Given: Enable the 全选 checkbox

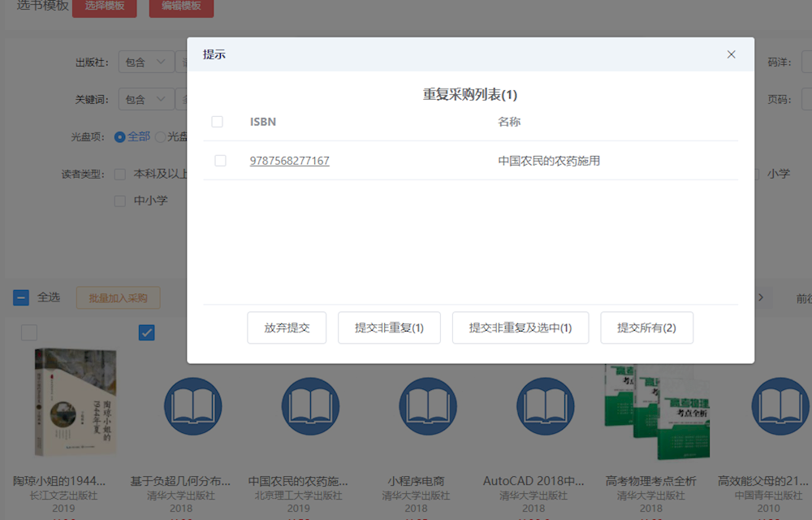Looking at the screenshot, I should (x=21, y=297).
